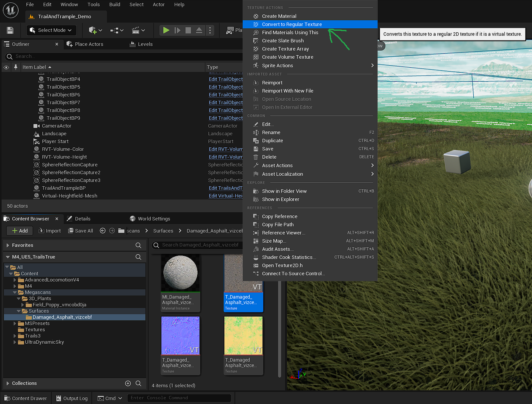Click the skip frame advance button
Viewport: 532px width, 404px height.
pos(177,30)
